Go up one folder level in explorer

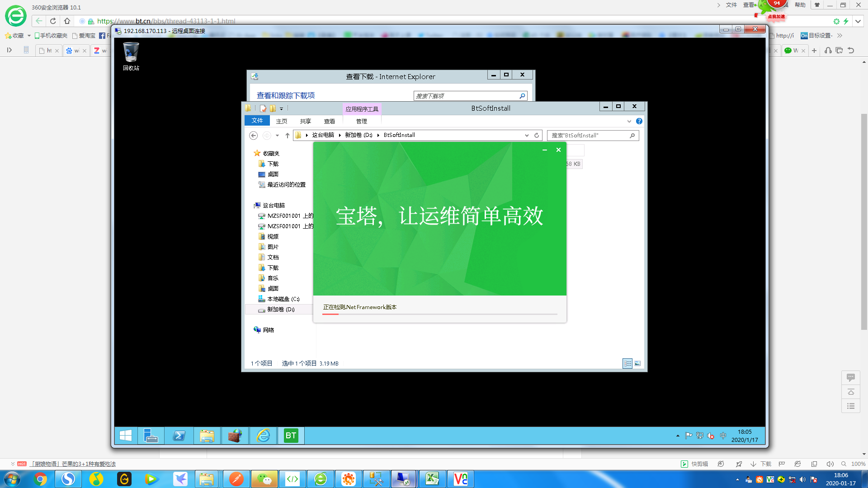click(x=287, y=136)
